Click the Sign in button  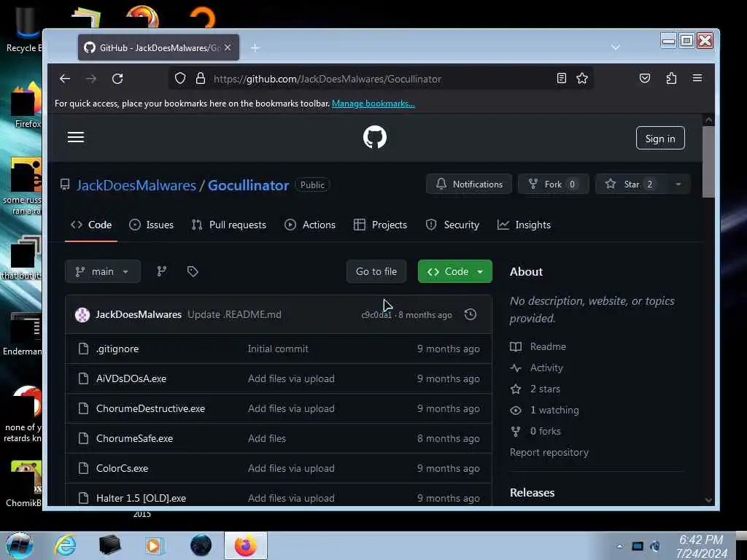pos(660,138)
